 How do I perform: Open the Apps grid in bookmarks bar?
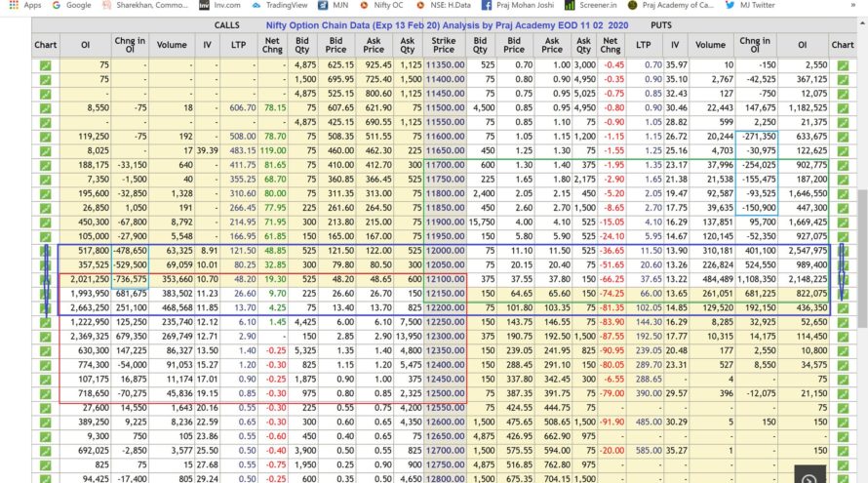pyautogui.click(x=25, y=5)
